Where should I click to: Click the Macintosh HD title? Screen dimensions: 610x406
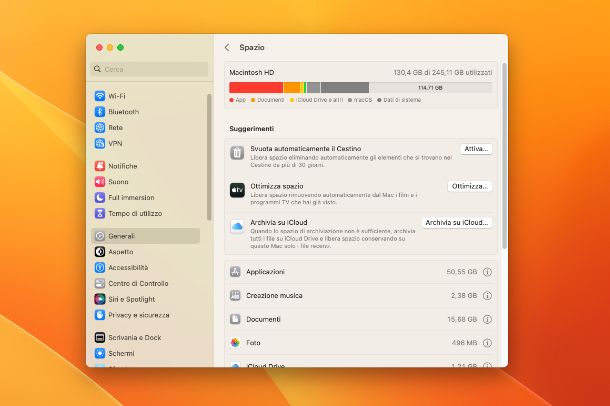coord(252,73)
